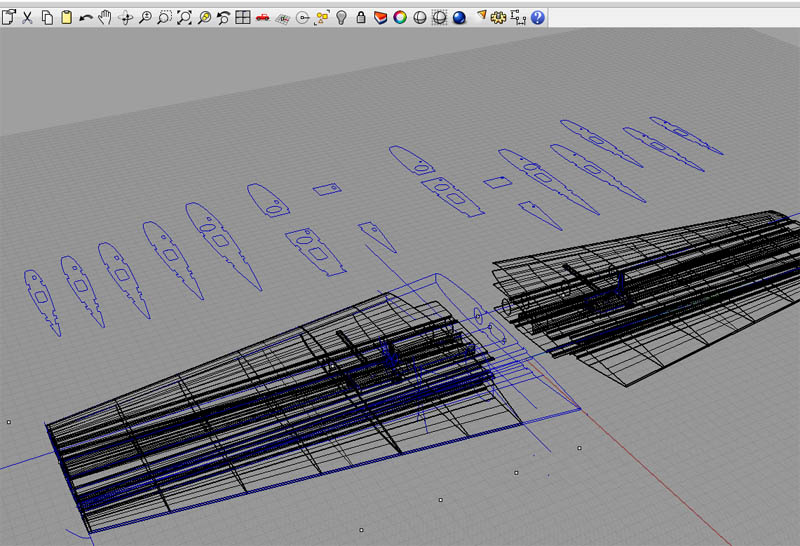Click the Paste clipboard icon

point(66,17)
